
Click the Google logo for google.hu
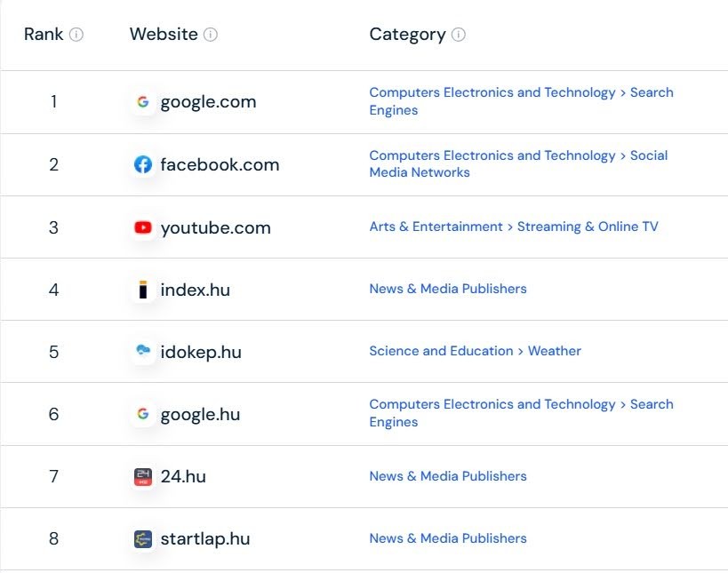(143, 413)
